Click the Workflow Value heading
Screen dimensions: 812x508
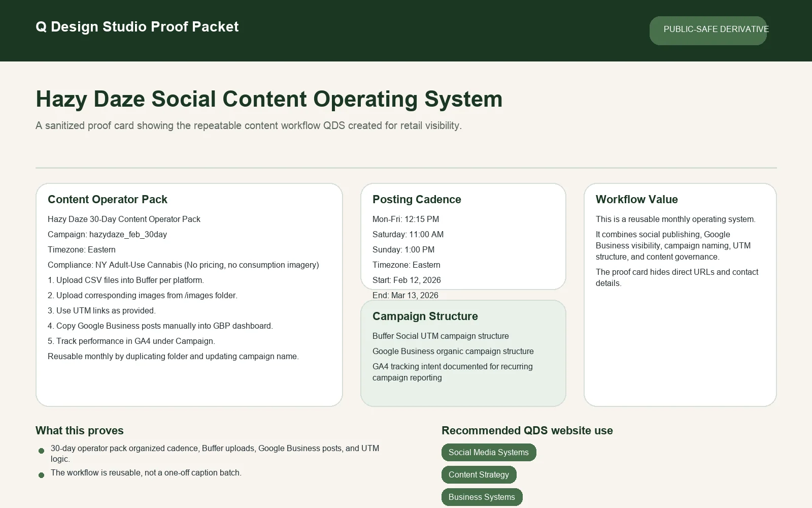point(637,199)
